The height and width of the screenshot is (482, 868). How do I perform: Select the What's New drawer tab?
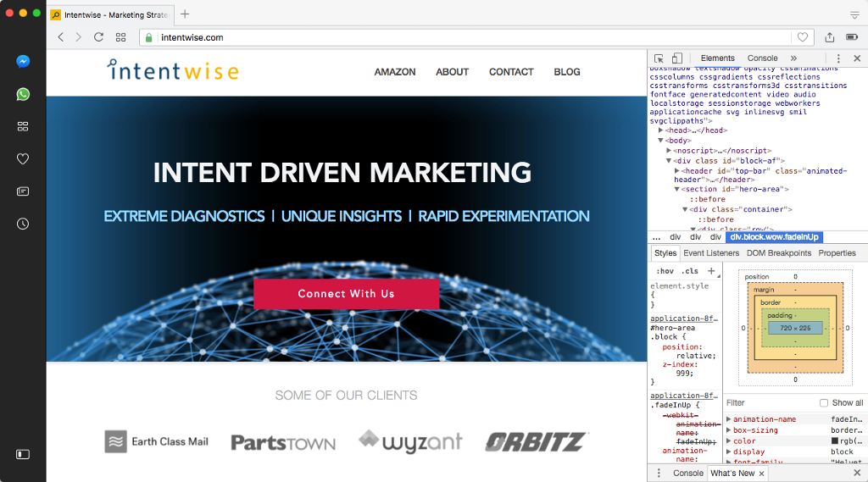tap(732, 474)
